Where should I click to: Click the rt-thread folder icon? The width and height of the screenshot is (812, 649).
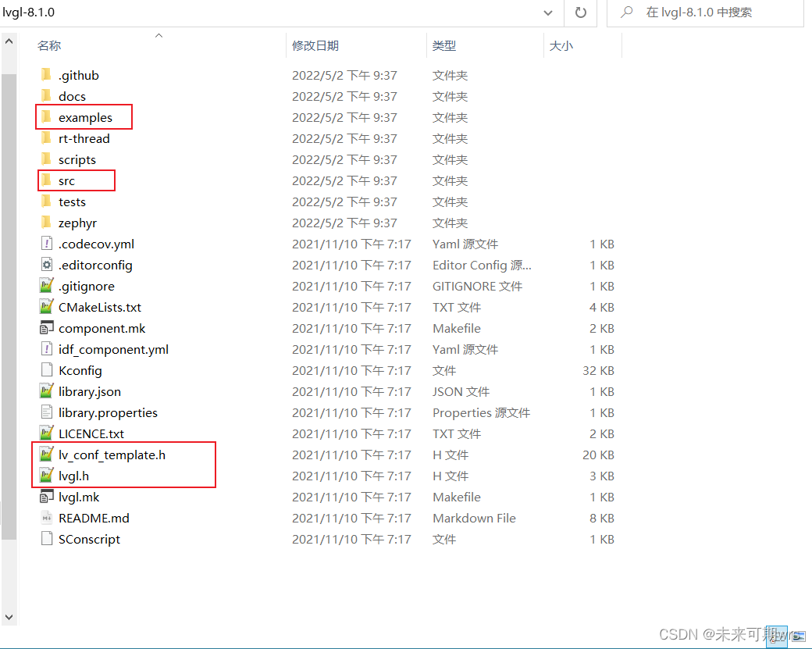[x=46, y=138]
